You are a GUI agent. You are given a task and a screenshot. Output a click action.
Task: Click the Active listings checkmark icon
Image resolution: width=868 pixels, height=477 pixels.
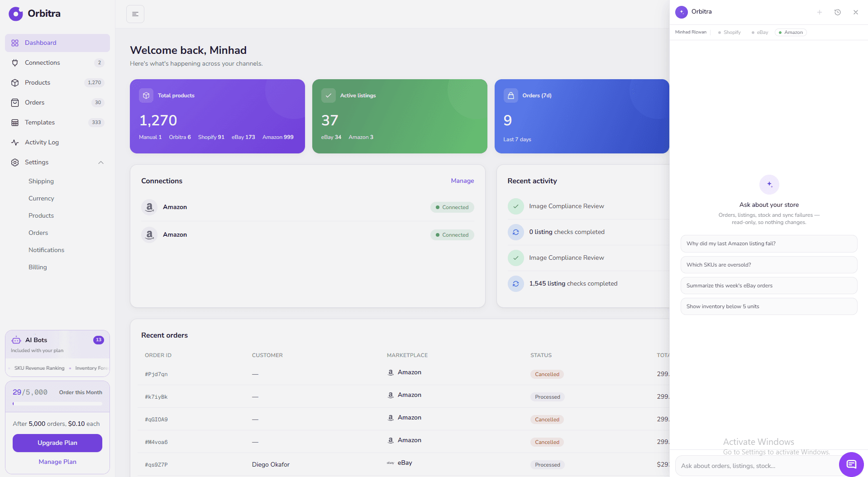pos(329,95)
